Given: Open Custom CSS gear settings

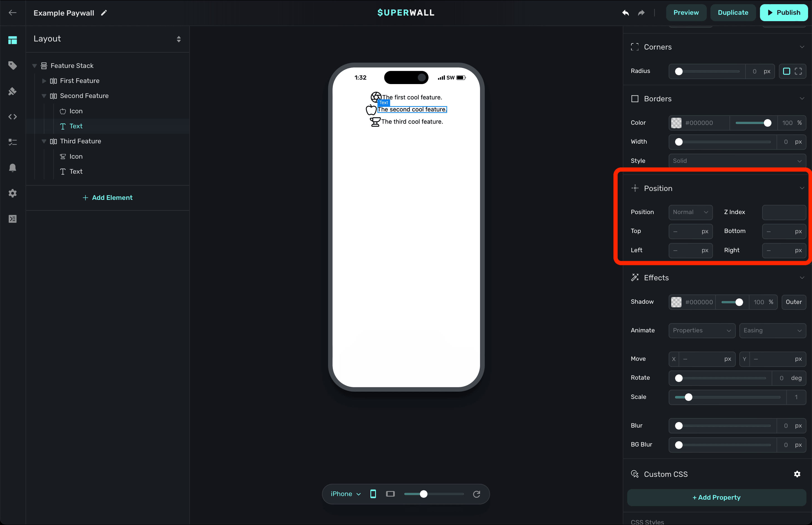Looking at the screenshot, I should tap(797, 474).
